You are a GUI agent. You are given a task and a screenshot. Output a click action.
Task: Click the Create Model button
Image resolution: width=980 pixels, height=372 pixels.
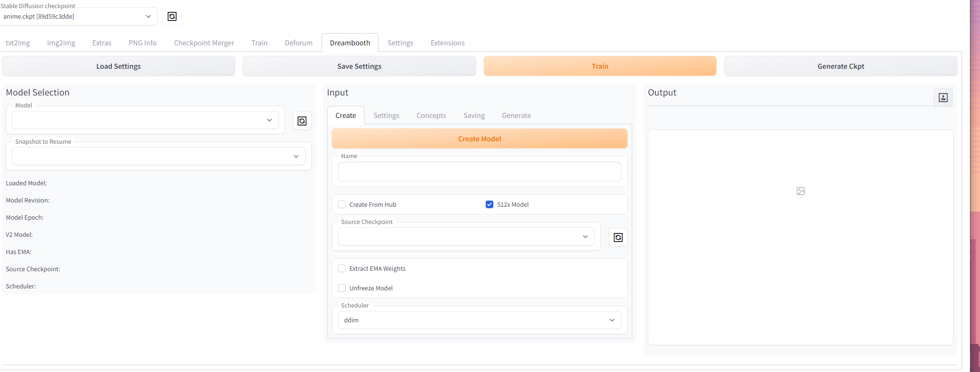pos(479,139)
